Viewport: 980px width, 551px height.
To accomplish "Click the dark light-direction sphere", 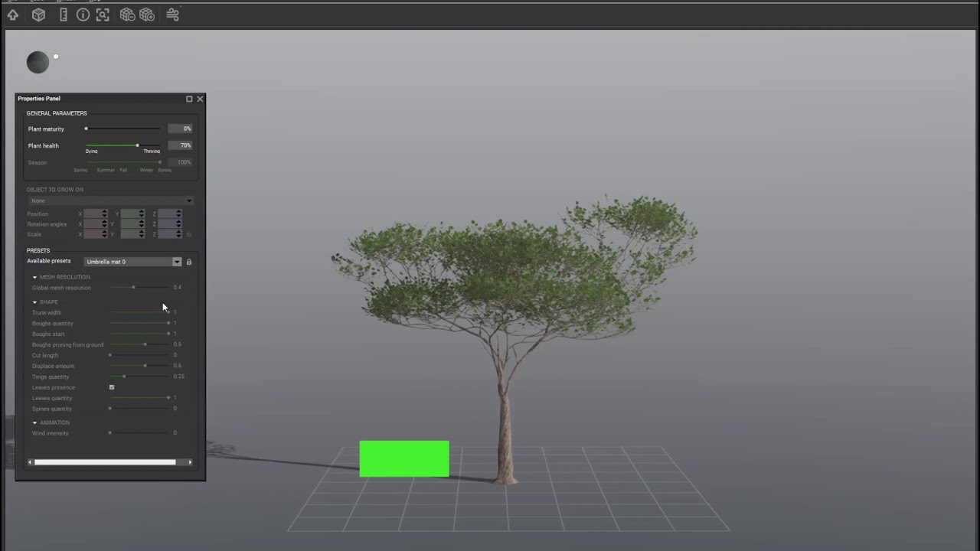I will [x=38, y=63].
